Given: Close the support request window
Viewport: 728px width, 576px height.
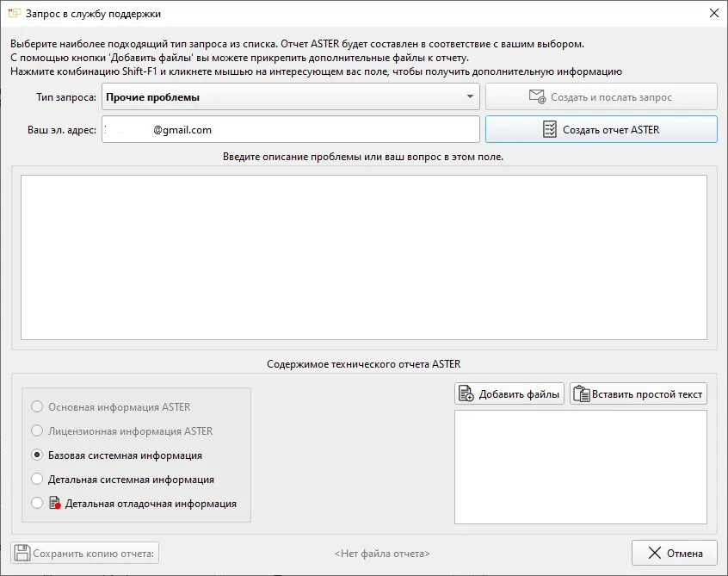Looking at the screenshot, I should point(713,14).
